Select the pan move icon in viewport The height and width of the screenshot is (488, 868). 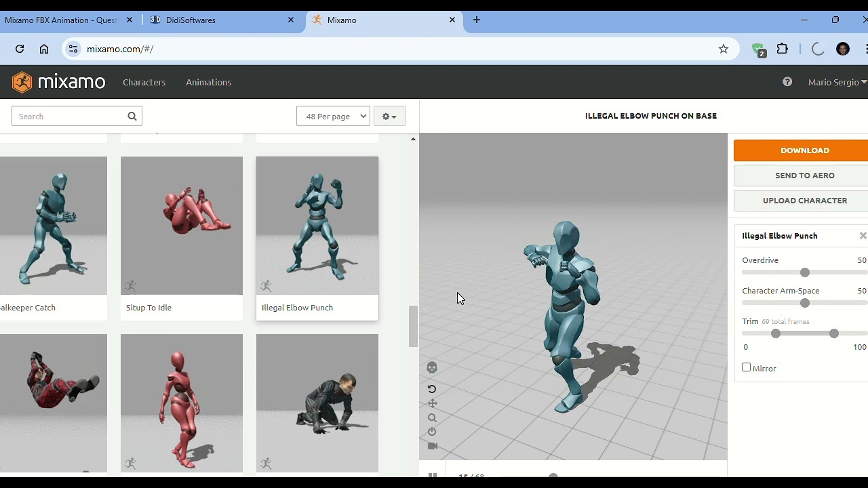click(x=432, y=403)
